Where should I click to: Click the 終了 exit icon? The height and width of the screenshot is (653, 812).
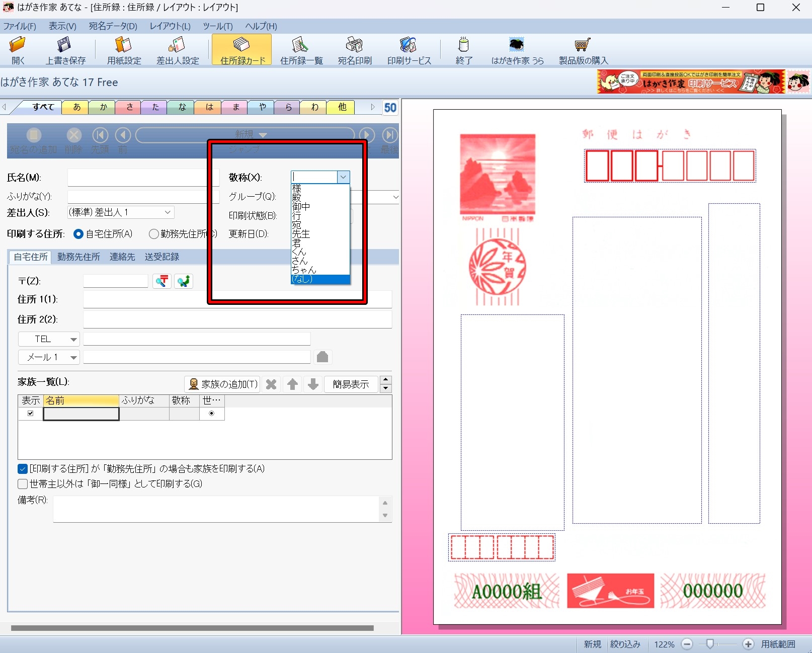click(x=464, y=50)
